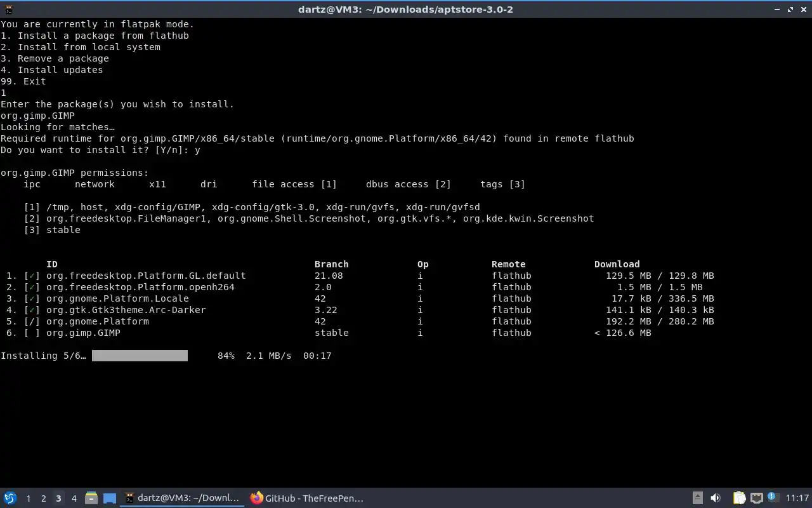Viewport: 812px width, 508px height.
Task: Open the update notifier tray icon
Action: [x=773, y=497]
